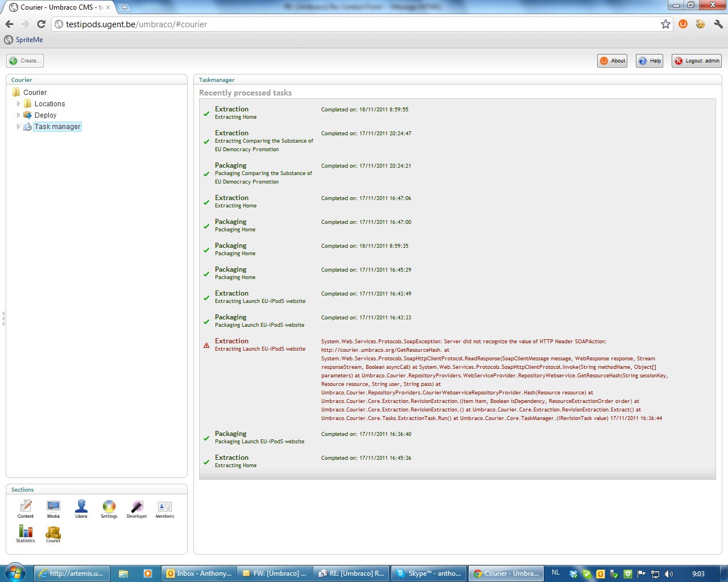Open the Help button
The height and width of the screenshot is (582, 728).
pos(650,61)
